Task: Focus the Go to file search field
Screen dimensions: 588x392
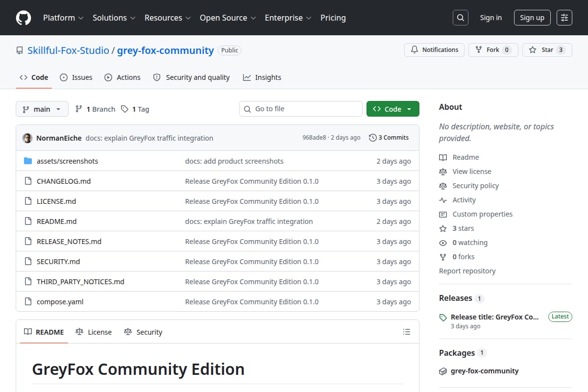Action: (301, 109)
